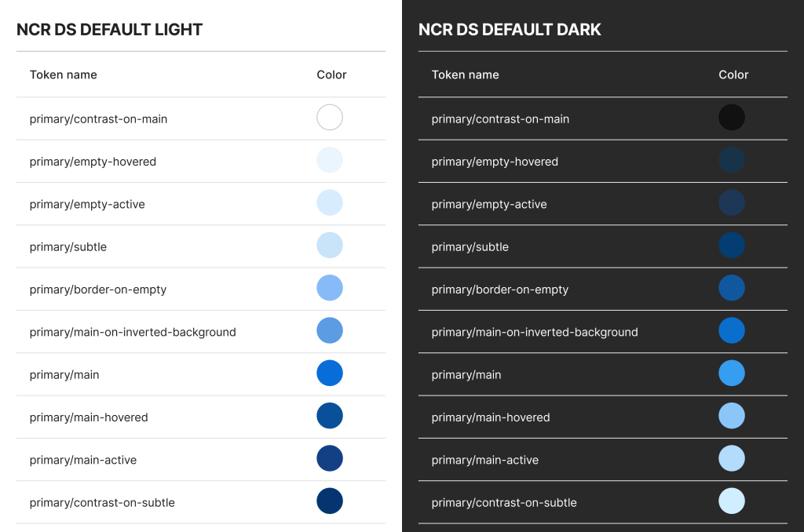Click the light primary/contrast-on-main white swatch
Image resolution: width=804 pixels, height=532 pixels.
[x=330, y=118]
